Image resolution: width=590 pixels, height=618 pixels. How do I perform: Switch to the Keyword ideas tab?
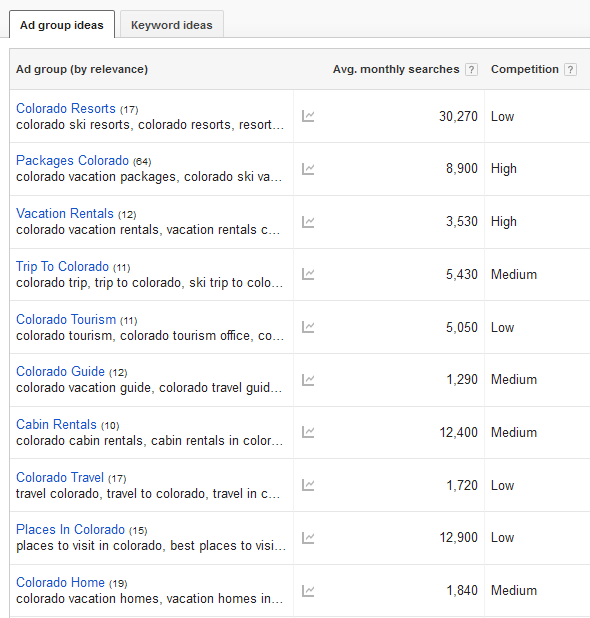click(172, 24)
